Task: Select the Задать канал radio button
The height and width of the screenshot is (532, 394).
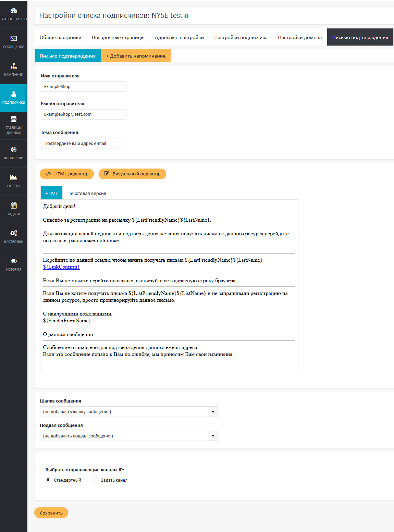Action: [95, 480]
